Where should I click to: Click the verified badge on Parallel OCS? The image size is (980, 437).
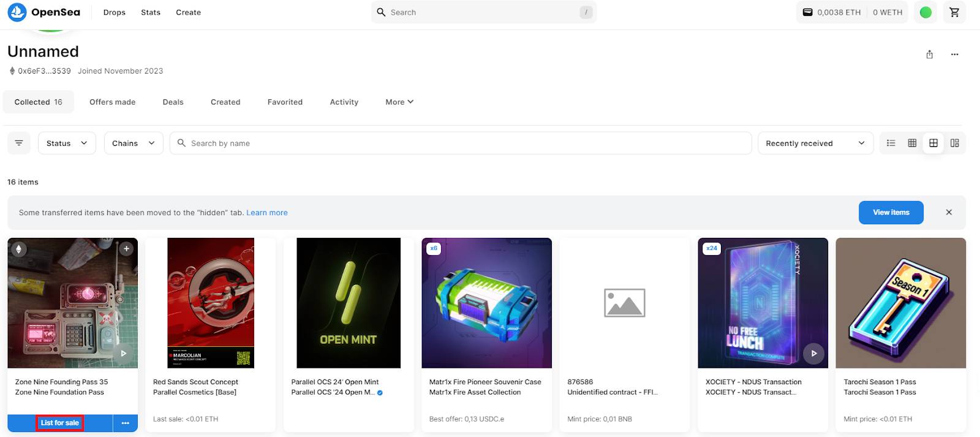[x=380, y=393]
